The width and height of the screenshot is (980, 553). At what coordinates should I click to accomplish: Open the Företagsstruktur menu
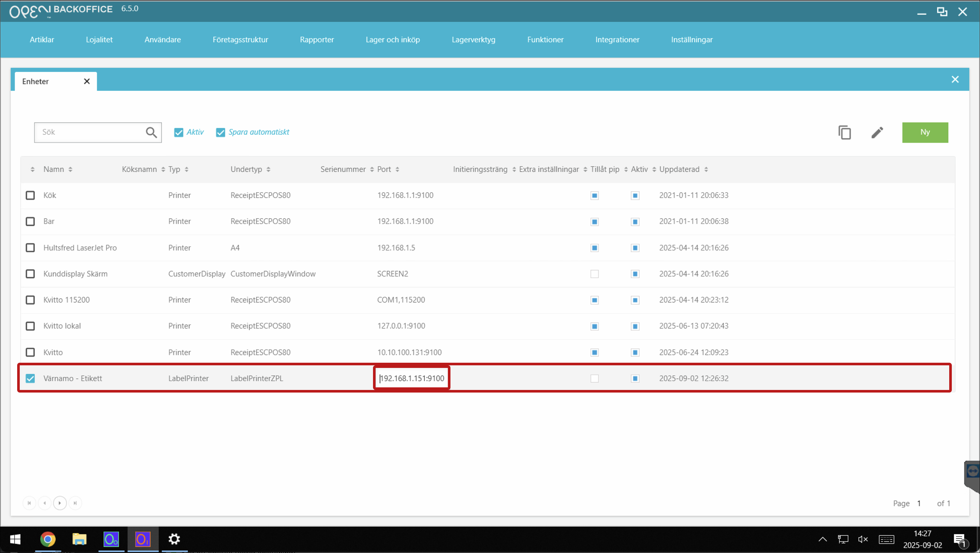240,40
